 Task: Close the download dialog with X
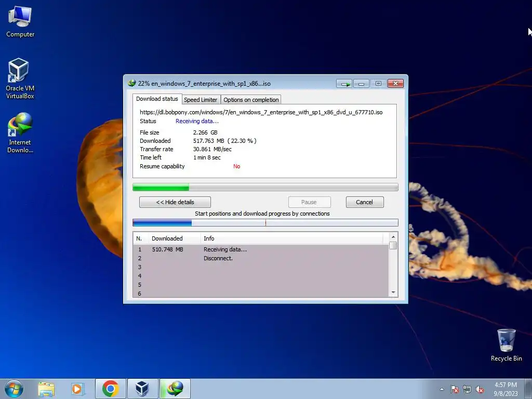(x=395, y=84)
